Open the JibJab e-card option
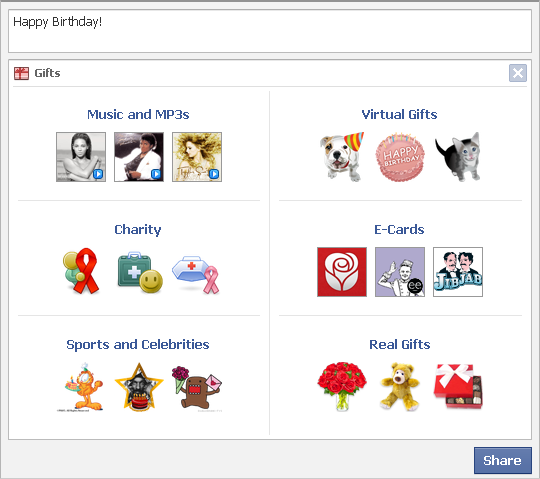The image size is (540, 479). [458, 272]
